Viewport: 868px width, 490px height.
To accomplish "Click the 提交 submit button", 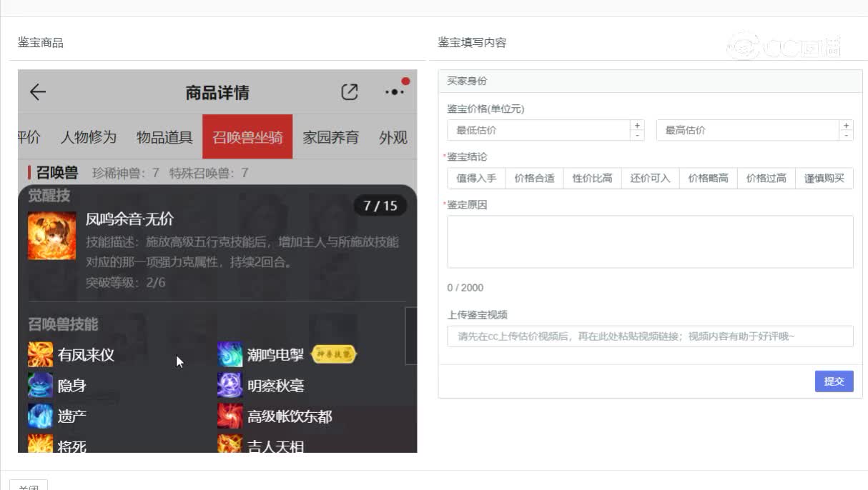I will tap(834, 381).
